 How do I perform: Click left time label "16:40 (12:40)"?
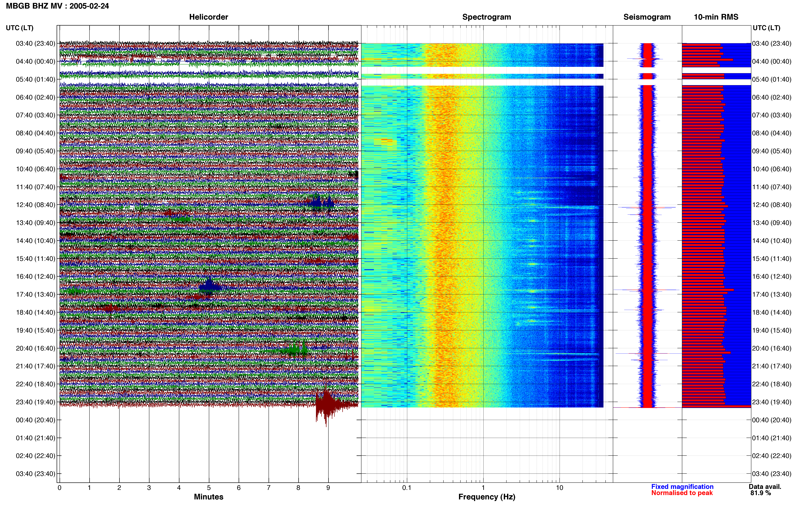(x=36, y=277)
